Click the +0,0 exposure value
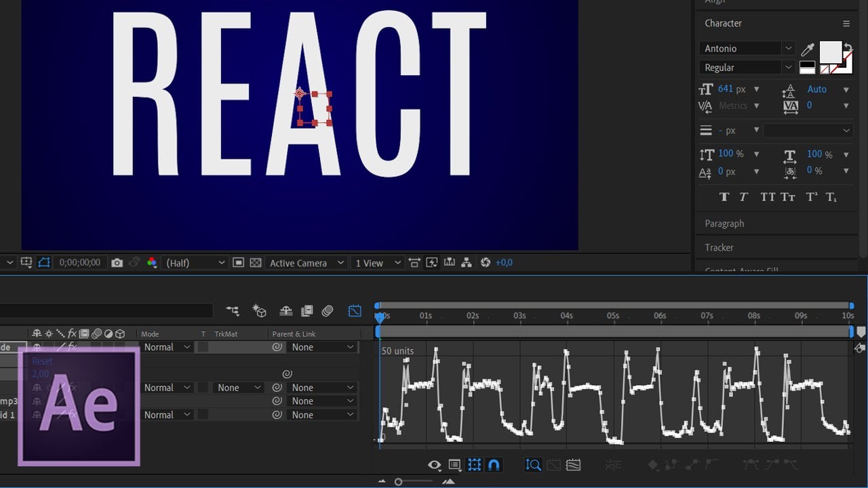 [x=504, y=262]
